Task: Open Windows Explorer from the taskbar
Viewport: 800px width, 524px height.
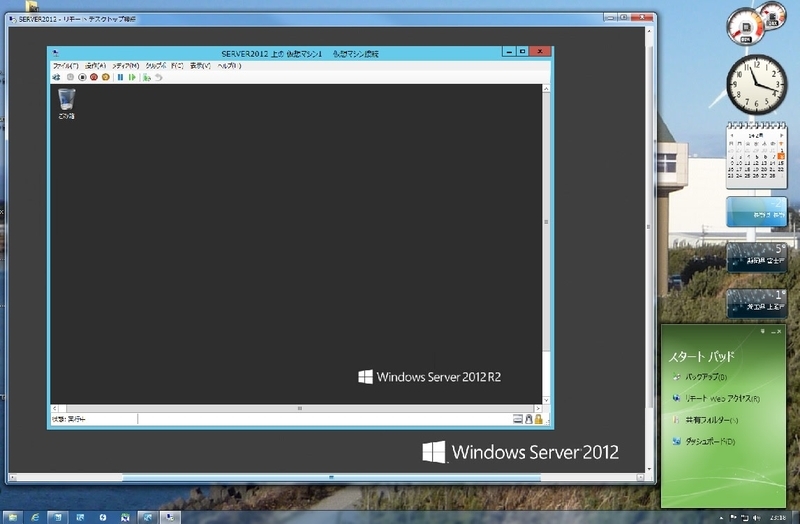Action: pos(12,517)
